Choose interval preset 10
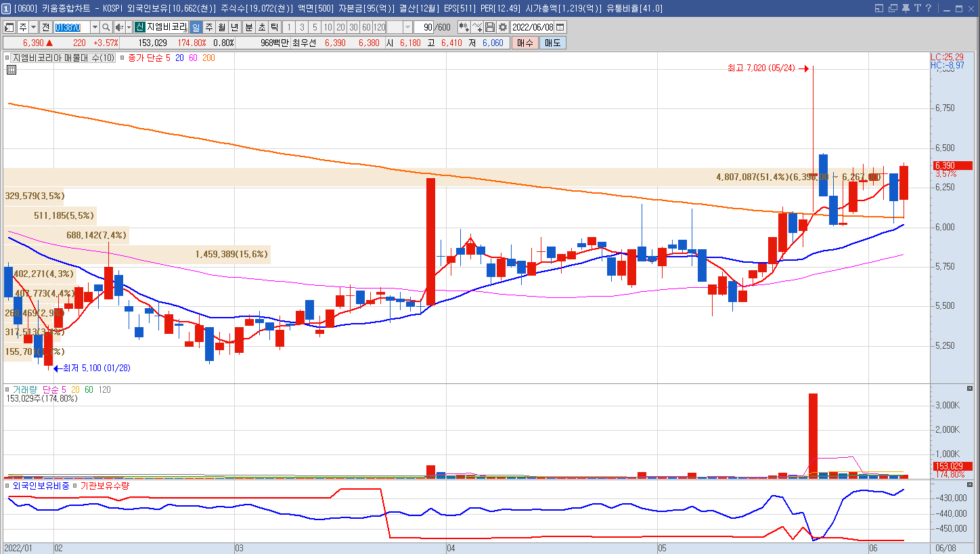Viewport: 980px width, 554px height. [328, 27]
